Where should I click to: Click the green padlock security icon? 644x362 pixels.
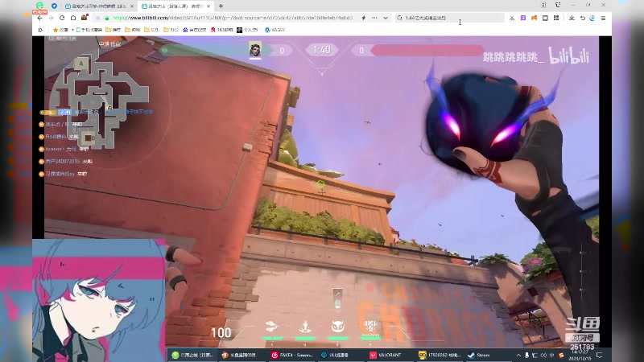click(107, 18)
